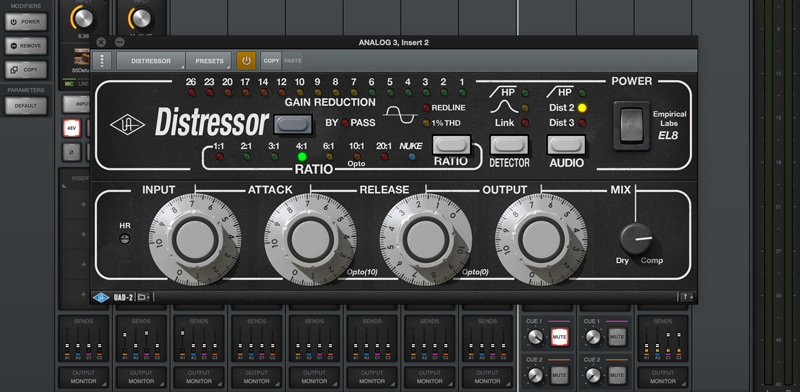The height and width of the screenshot is (392, 800).
Task: Flip the Distressor POWER rocker switch
Action: pos(631,125)
